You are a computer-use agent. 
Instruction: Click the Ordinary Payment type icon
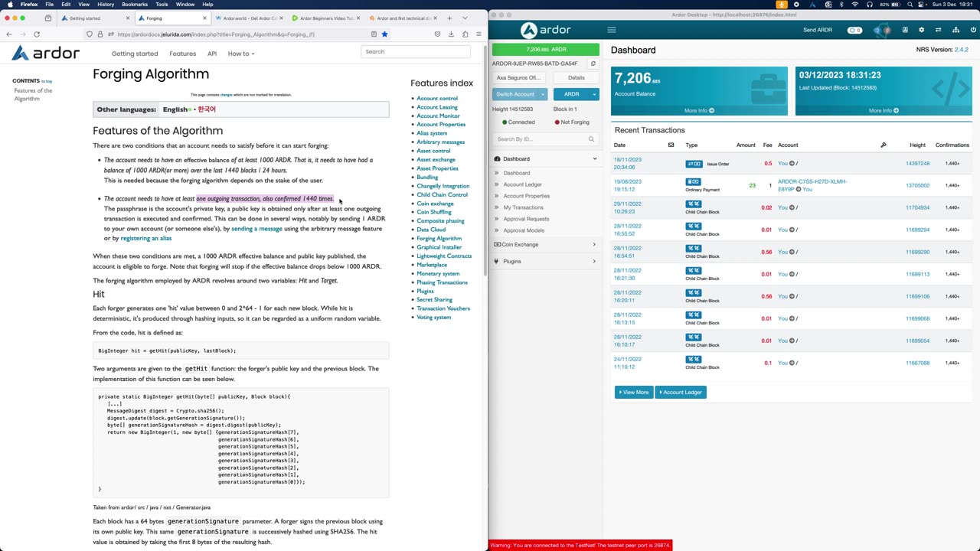point(693,181)
